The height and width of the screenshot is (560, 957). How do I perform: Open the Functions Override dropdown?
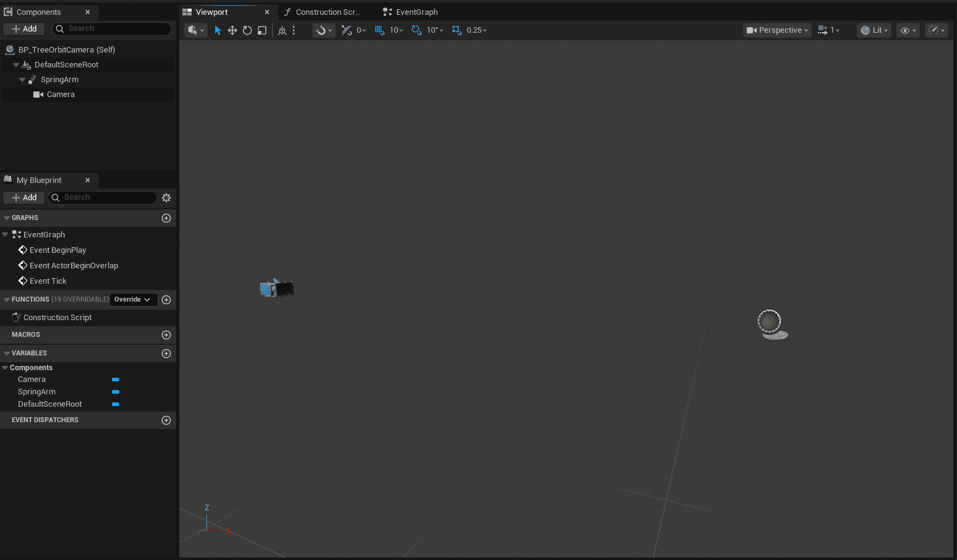pyautogui.click(x=133, y=299)
